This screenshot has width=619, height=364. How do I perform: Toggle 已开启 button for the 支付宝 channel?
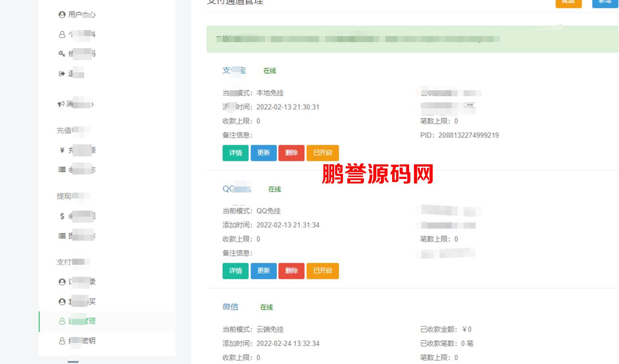tap(323, 153)
